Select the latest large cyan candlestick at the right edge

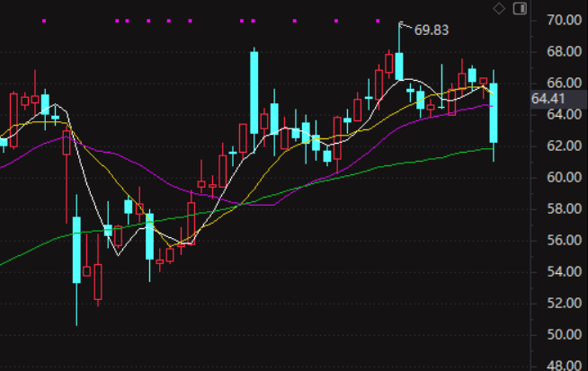[494, 113]
